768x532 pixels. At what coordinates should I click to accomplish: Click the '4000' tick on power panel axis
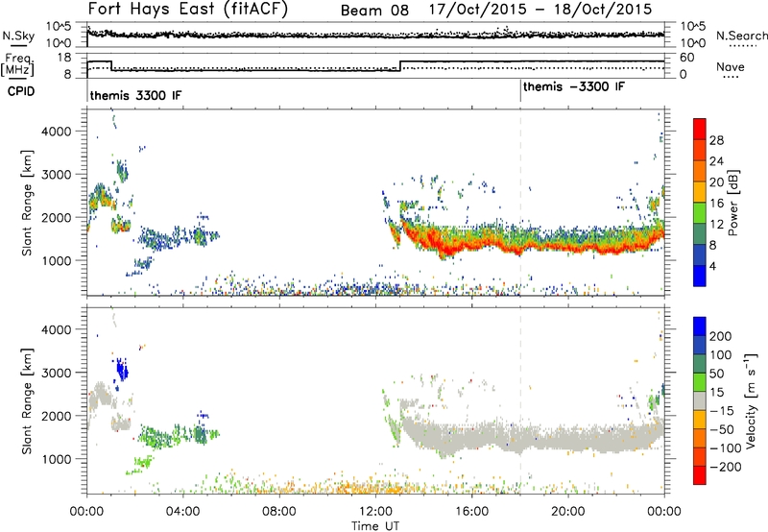pos(57,132)
